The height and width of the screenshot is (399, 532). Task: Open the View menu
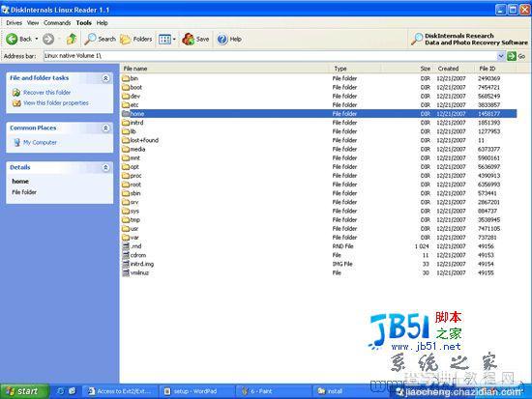33,23
